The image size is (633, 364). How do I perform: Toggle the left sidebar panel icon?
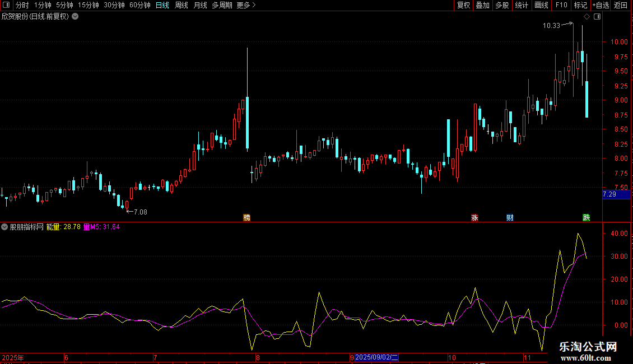point(6,5)
